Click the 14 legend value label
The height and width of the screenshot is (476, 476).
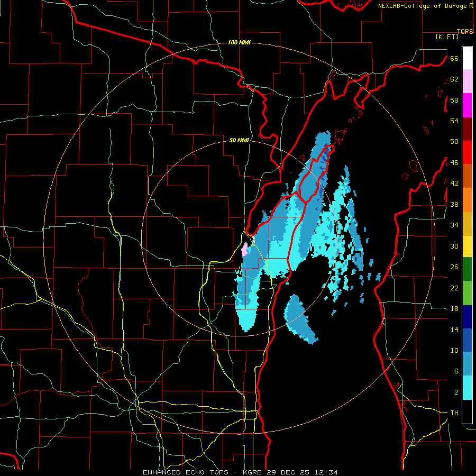454,329
